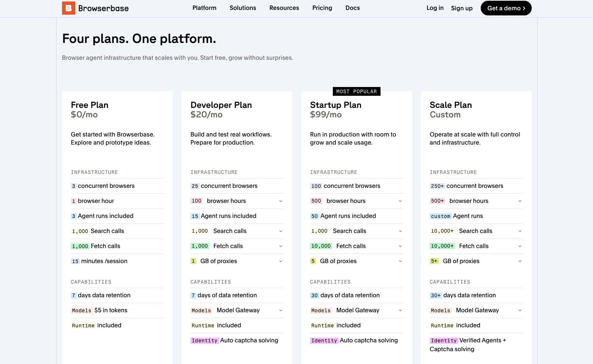
Task: Expand Developer Plan browser hours row
Action: [237, 201]
